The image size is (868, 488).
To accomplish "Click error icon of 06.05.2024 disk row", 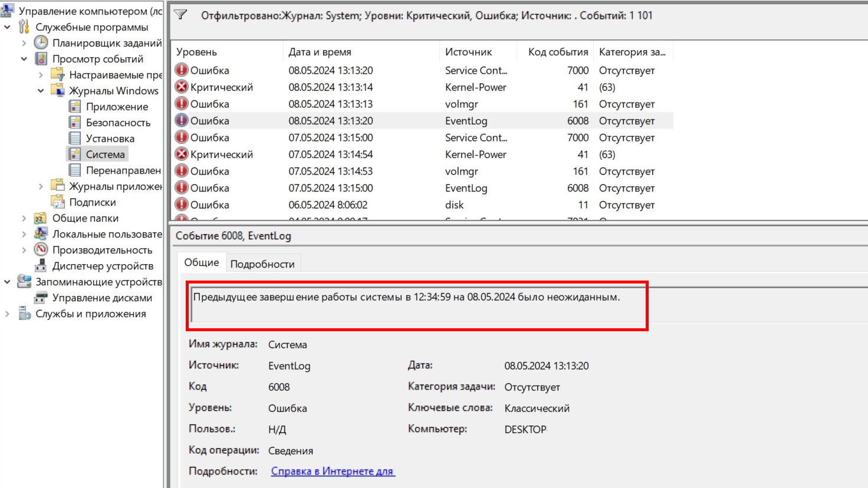I will pyautogui.click(x=182, y=205).
